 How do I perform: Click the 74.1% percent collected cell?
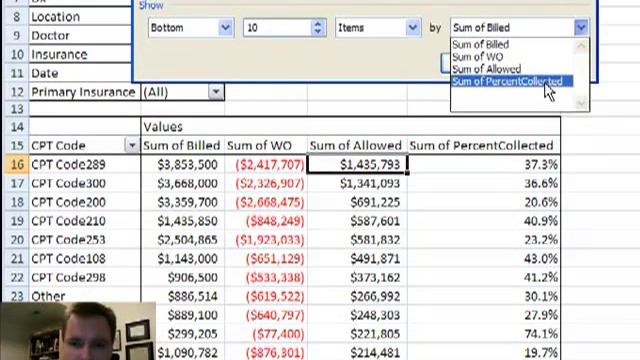coord(484,333)
